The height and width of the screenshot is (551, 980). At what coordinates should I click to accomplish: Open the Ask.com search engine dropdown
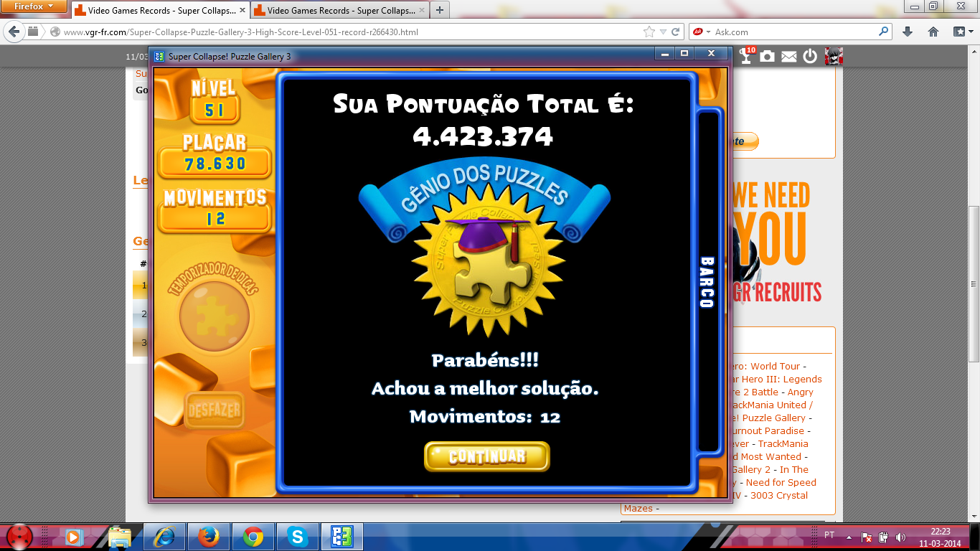702,32
